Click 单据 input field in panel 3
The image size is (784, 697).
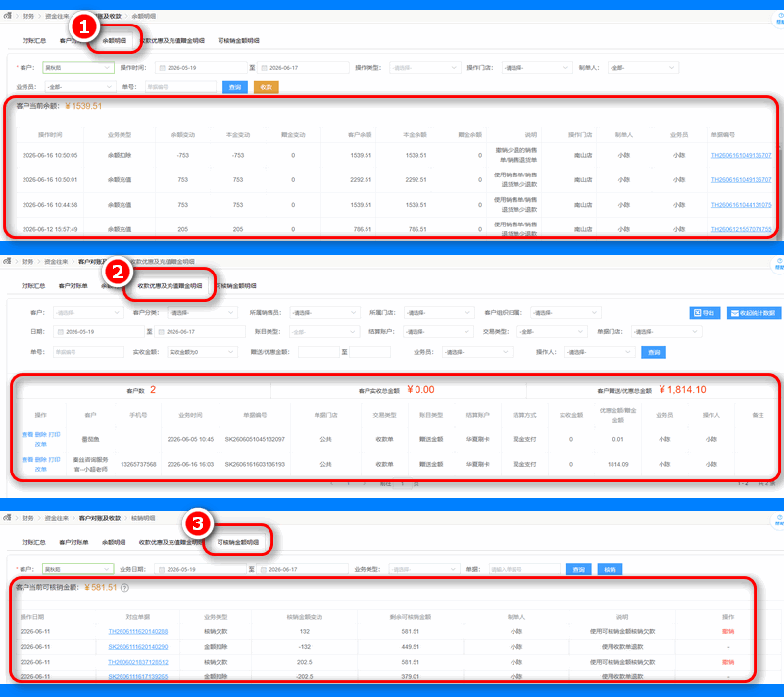point(524,569)
